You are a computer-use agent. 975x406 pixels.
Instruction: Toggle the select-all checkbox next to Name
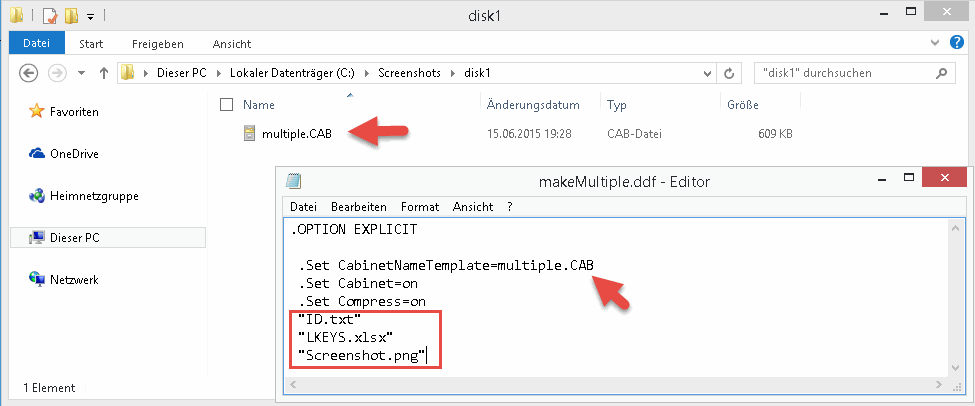click(x=226, y=104)
